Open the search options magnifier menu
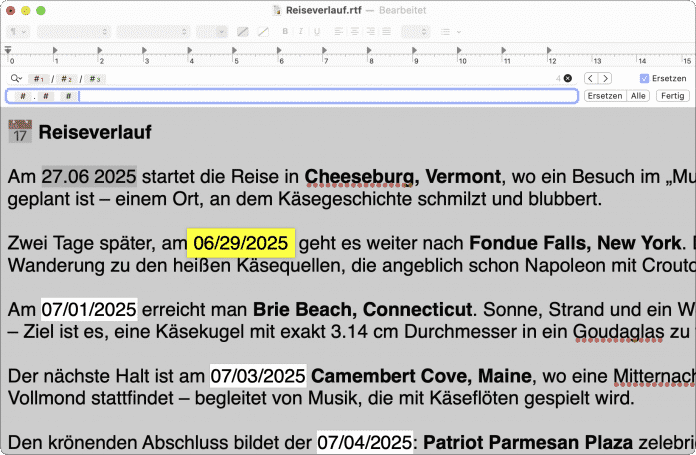This screenshot has width=696, height=455. [16, 79]
